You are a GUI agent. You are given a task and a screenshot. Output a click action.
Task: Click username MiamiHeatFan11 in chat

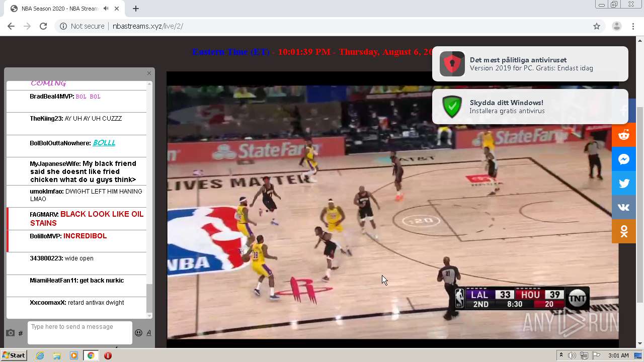coord(54,281)
